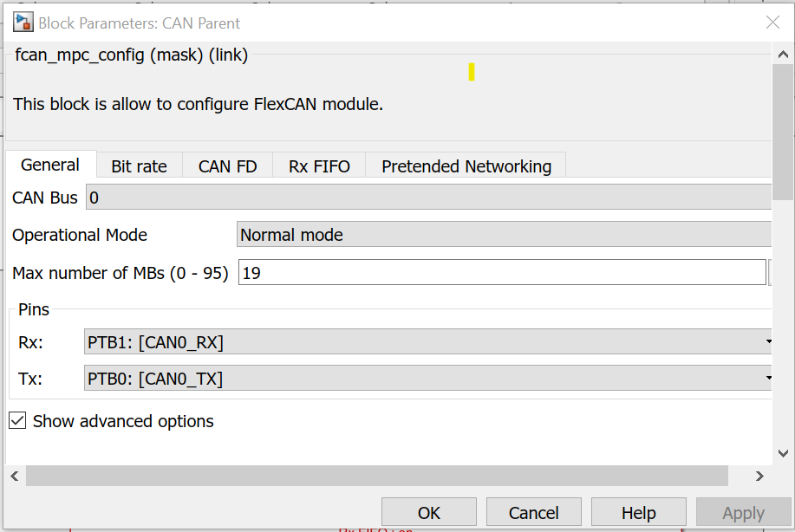Click the Apply button
Viewport: 795px width, 532px height.
743,513
